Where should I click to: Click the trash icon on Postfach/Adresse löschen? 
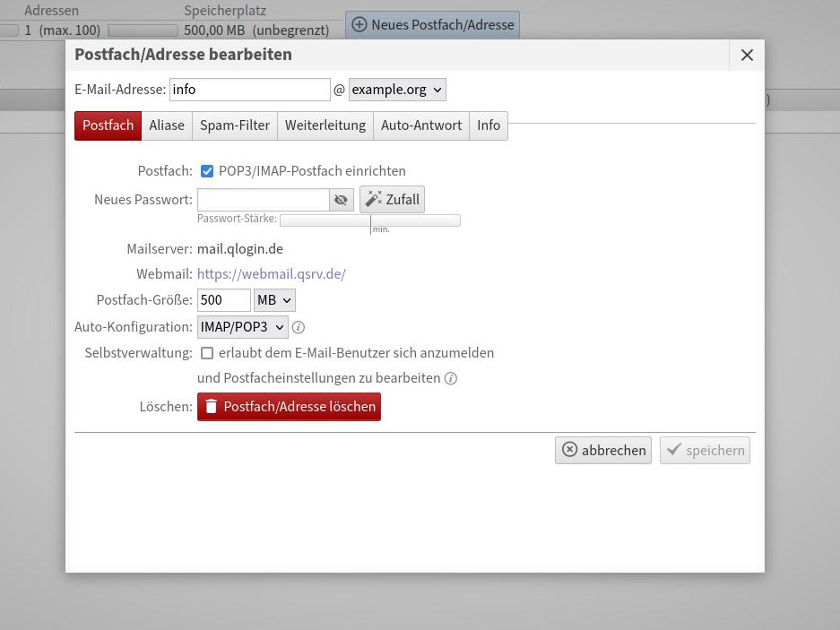(213, 406)
